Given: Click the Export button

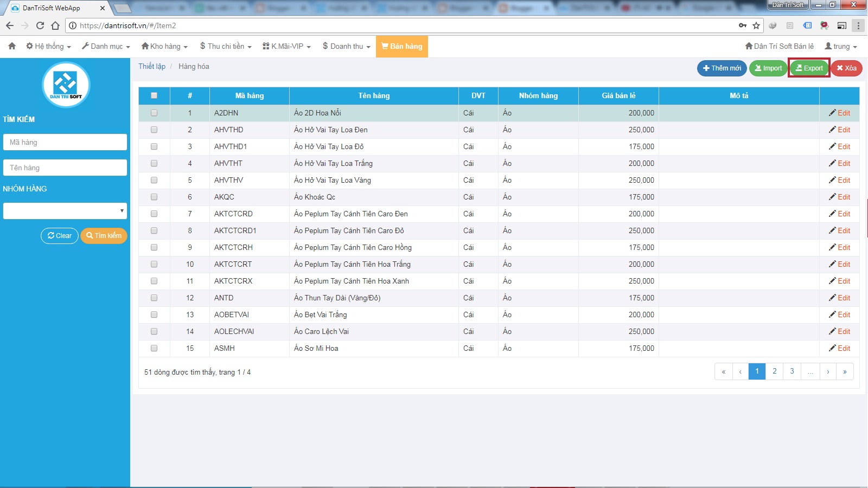Looking at the screenshot, I should 809,68.
